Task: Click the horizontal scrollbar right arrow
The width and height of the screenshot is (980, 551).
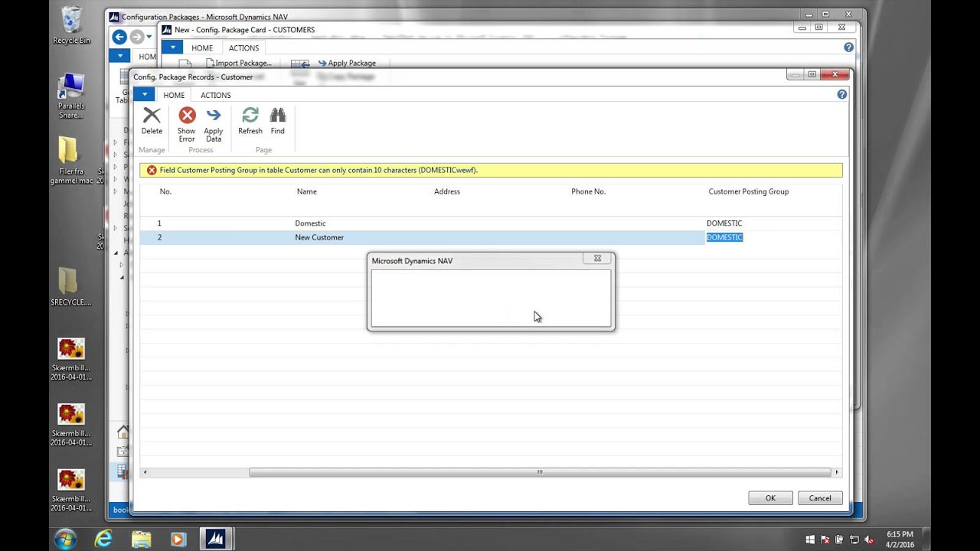Action: coord(837,472)
